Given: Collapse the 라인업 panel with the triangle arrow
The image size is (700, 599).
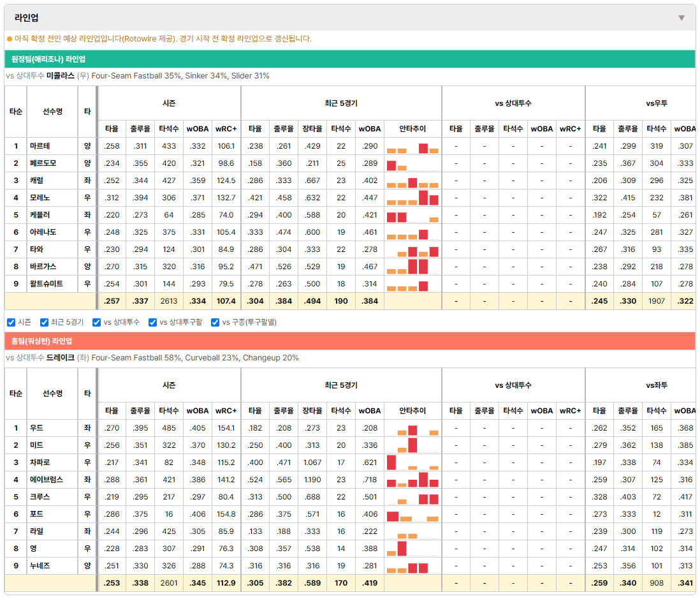Looking at the screenshot, I should [x=682, y=18].
